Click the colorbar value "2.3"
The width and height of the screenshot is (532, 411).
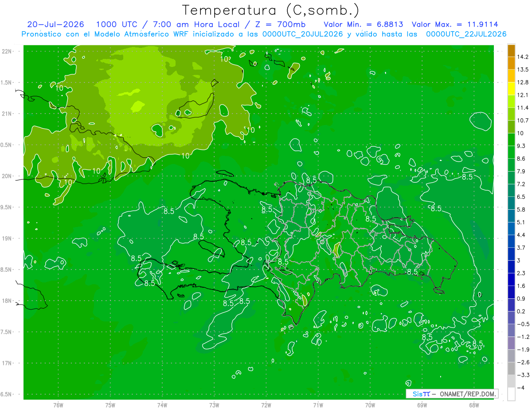click(522, 273)
